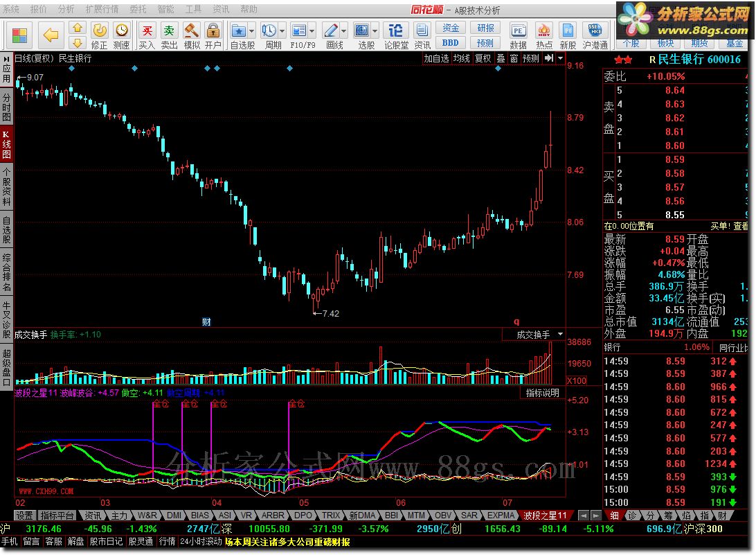The width and height of the screenshot is (756, 555).
Task: Open the F10/F9 info icon
Action: (299, 31)
